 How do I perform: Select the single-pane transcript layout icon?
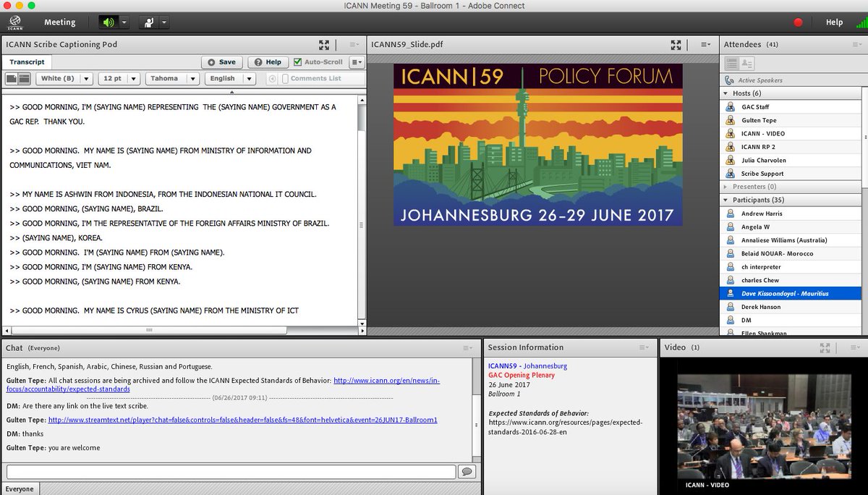12,78
